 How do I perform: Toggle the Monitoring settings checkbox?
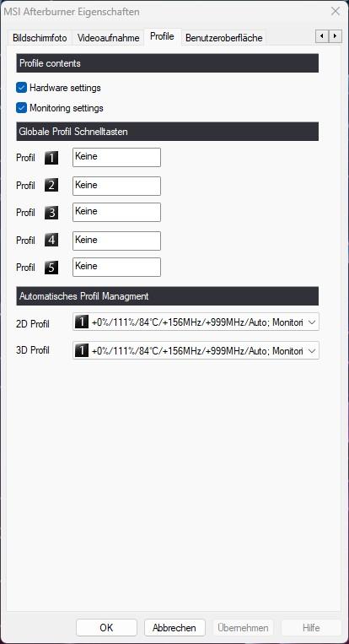click(21, 108)
